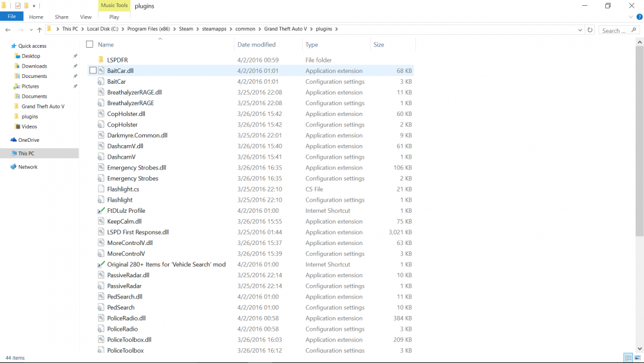The height and width of the screenshot is (363, 644).
Task: Click the vertical scrollbar thumb
Action: click(639, 141)
